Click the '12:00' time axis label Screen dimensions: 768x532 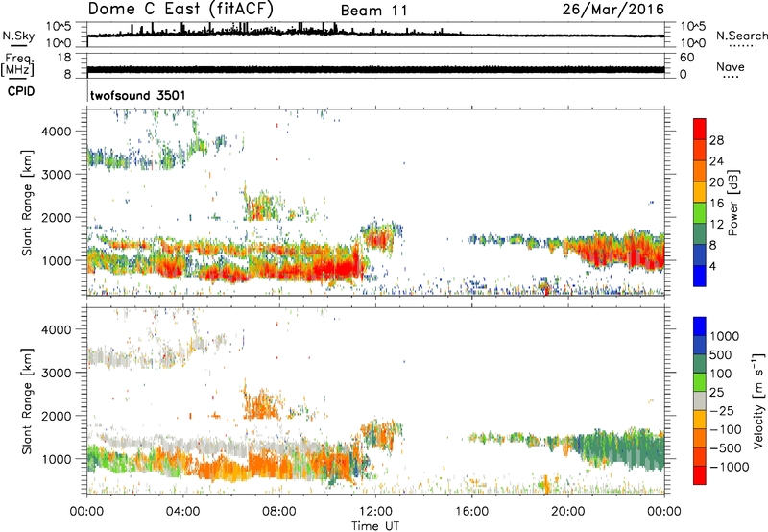(x=375, y=512)
